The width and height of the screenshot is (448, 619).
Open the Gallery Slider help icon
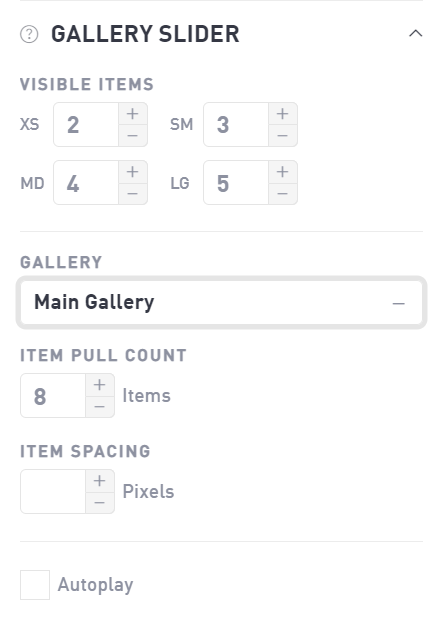click(29, 34)
